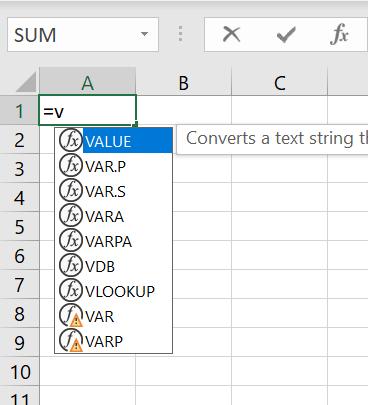Click empty cell C1
This screenshot has width=368, height=405.
click(x=280, y=110)
